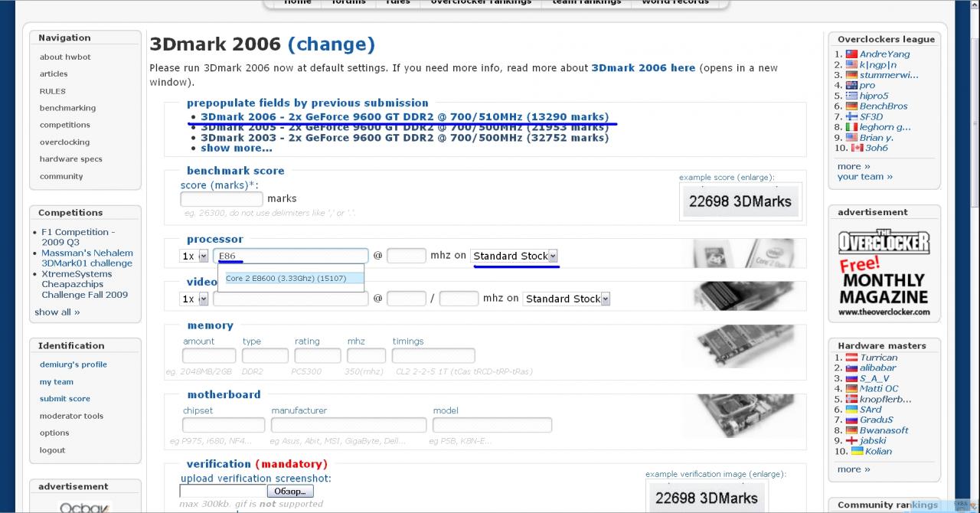Click the flag icon beside AndreYang

click(851, 54)
